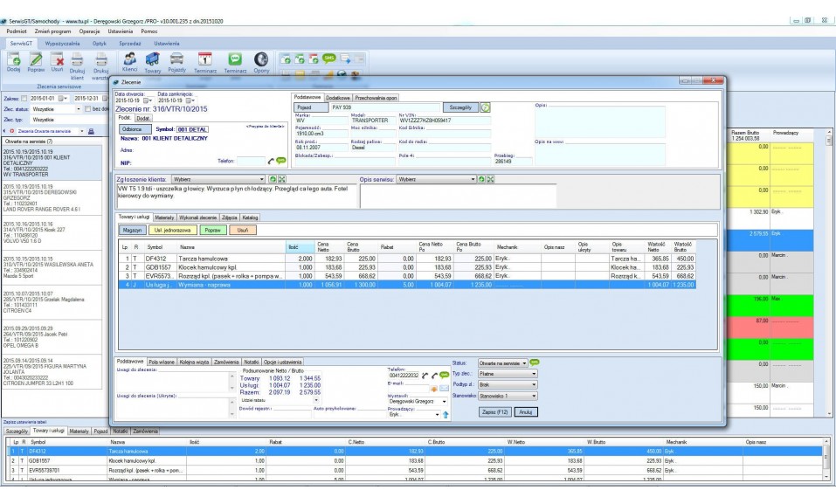Image resolution: width=836 pixels, height=504 pixels.
Task: Toggle the Zakres date range checkbox
Action: coord(24,99)
